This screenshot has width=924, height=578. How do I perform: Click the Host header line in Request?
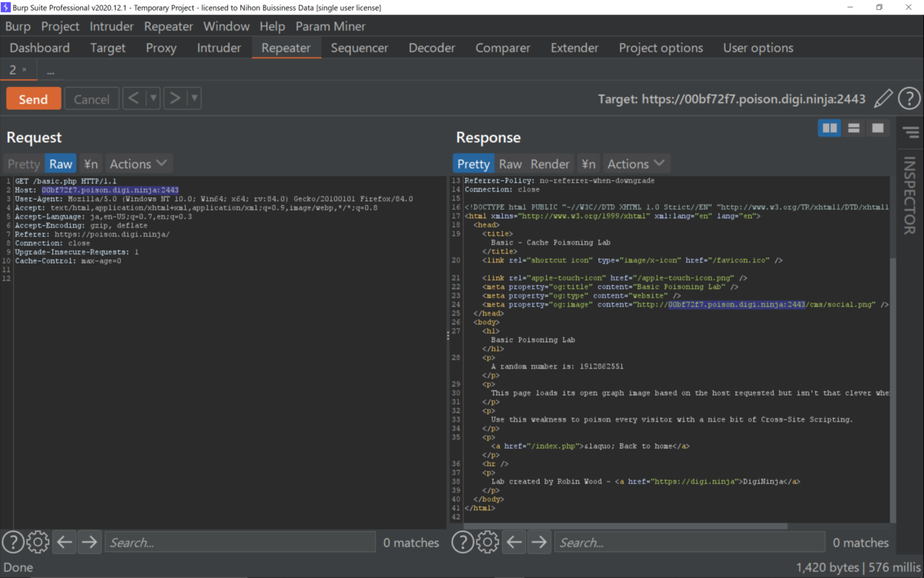coord(97,190)
